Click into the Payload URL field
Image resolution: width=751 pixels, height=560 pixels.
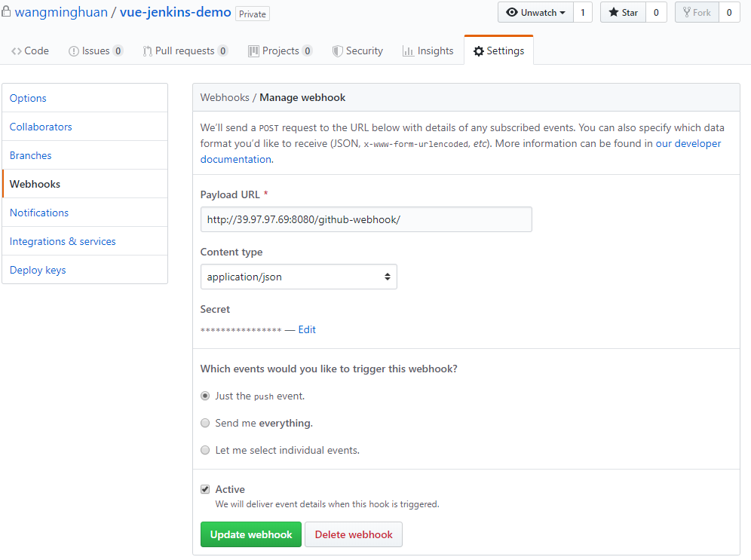(366, 219)
